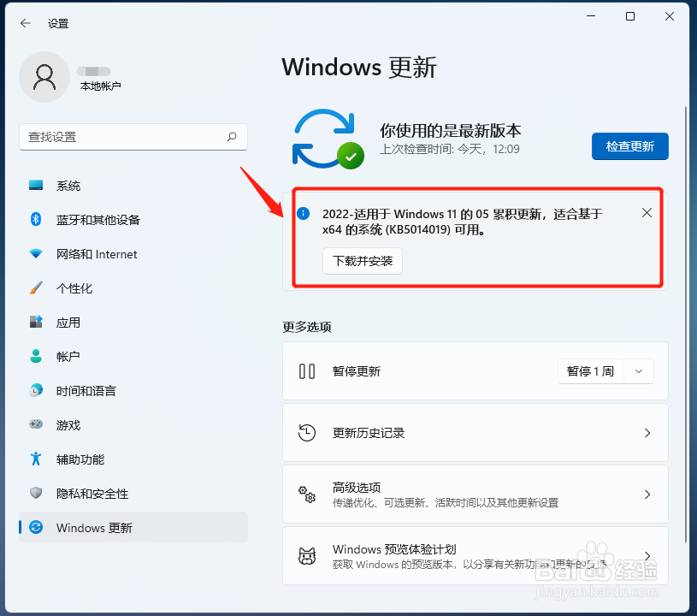Click the KB5014019 update description text
The image size is (697, 616).
coord(463,222)
